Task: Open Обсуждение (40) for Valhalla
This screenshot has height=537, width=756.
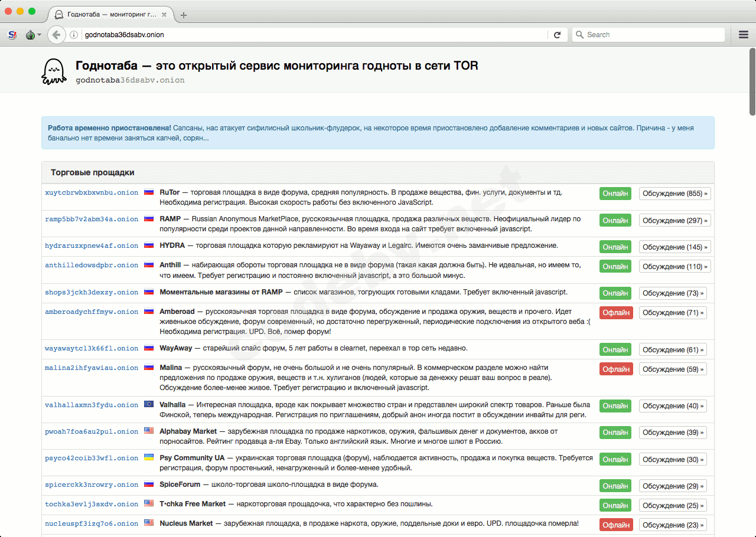Action: (x=673, y=406)
